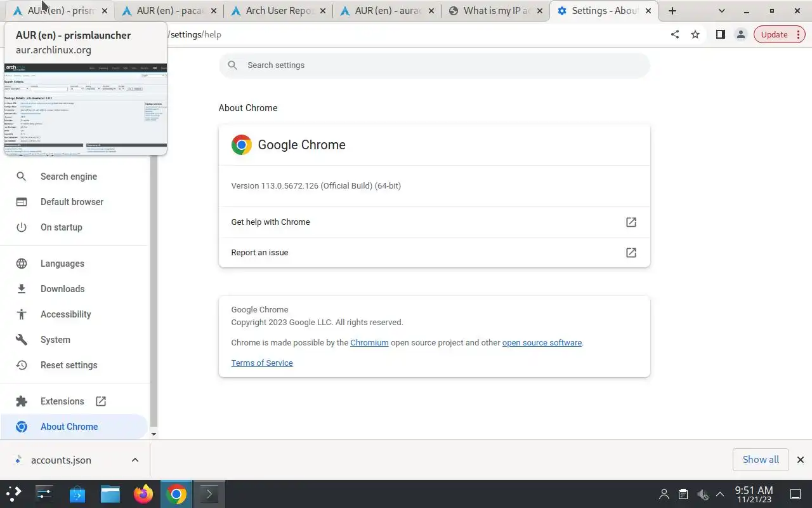Image resolution: width=812 pixels, height=508 pixels.
Task: Select About Chrome in sidebar
Action: [x=74, y=427]
